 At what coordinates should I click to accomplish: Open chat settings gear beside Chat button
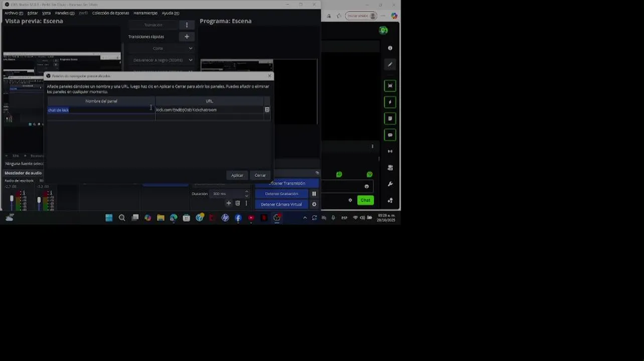click(x=350, y=201)
